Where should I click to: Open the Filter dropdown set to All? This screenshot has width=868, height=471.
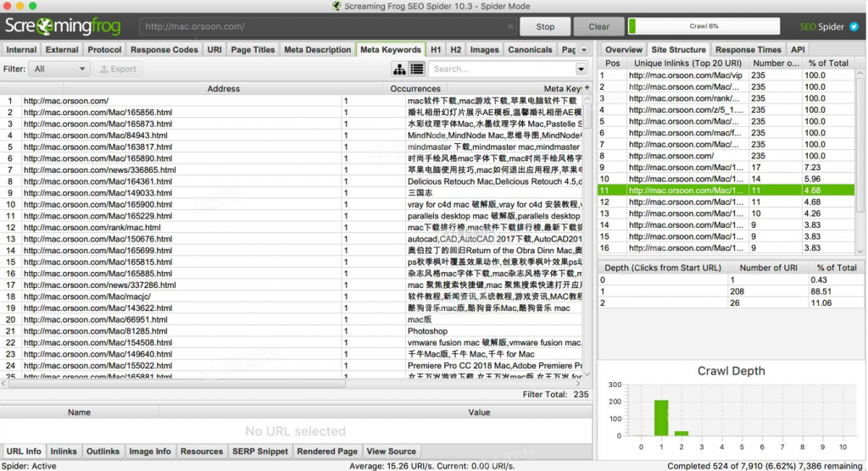click(x=58, y=69)
